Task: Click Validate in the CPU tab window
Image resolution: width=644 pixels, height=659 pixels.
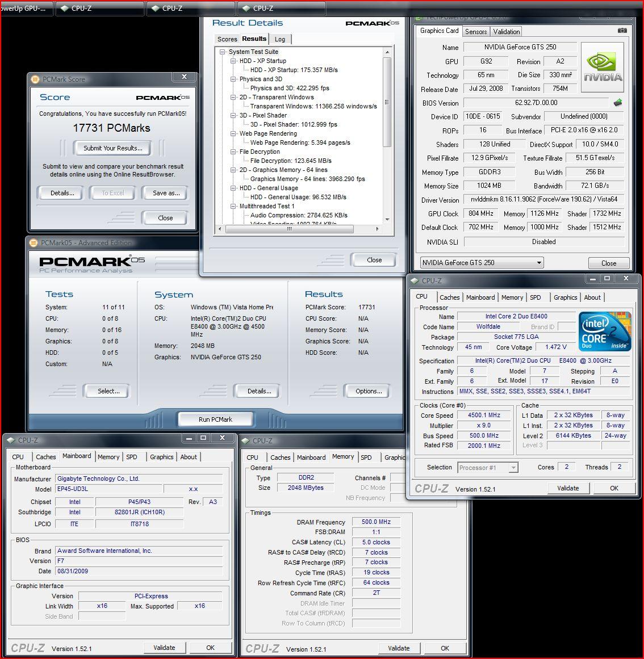Action: click(568, 488)
